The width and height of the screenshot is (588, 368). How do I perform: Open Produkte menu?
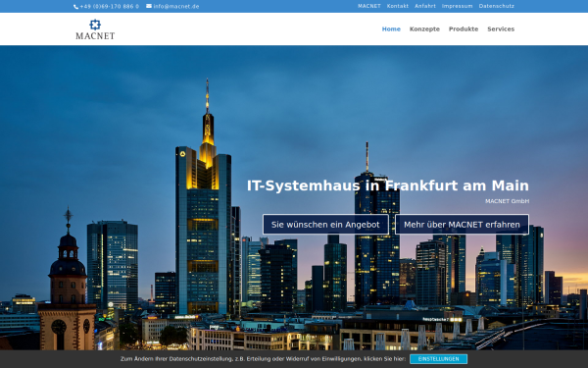[464, 28]
